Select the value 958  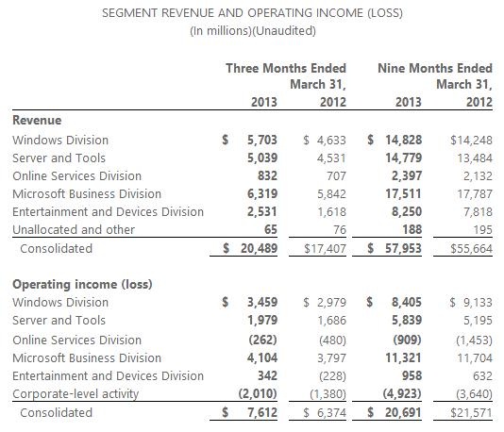(x=412, y=376)
